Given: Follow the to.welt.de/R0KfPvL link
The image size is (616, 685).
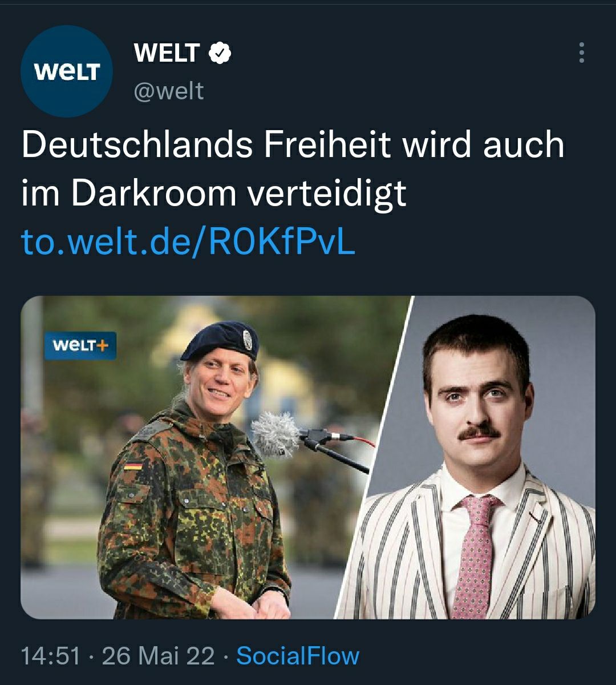Looking at the screenshot, I should pyautogui.click(x=189, y=242).
